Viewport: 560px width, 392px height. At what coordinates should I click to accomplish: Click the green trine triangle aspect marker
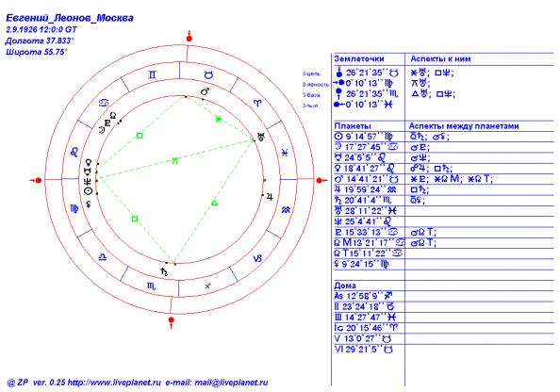pyautogui.click(x=214, y=203)
